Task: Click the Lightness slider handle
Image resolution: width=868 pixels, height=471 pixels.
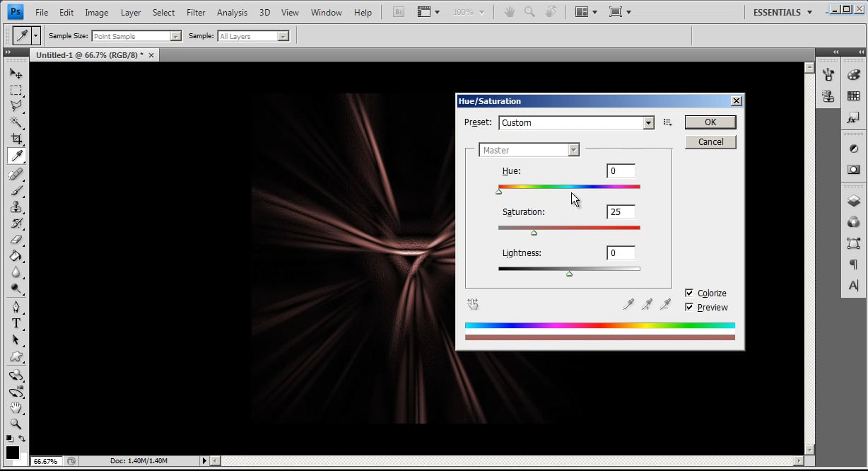Action: coord(569,274)
